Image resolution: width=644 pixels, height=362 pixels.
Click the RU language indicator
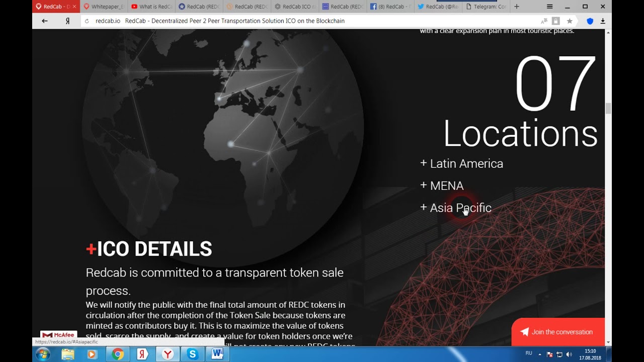(529, 353)
